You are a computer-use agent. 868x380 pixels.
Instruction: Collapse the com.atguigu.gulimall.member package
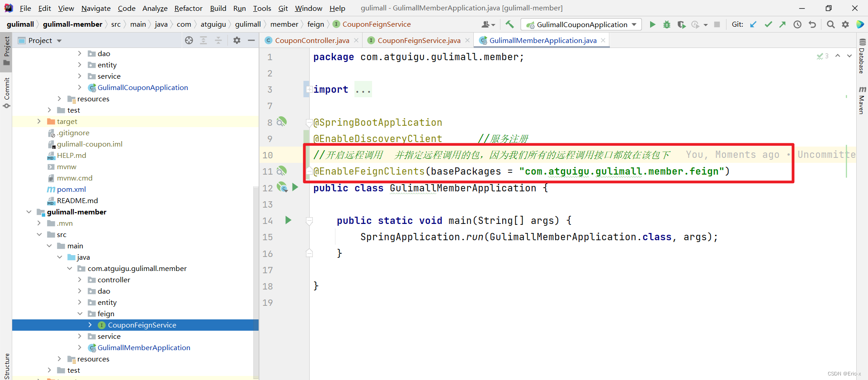70,268
